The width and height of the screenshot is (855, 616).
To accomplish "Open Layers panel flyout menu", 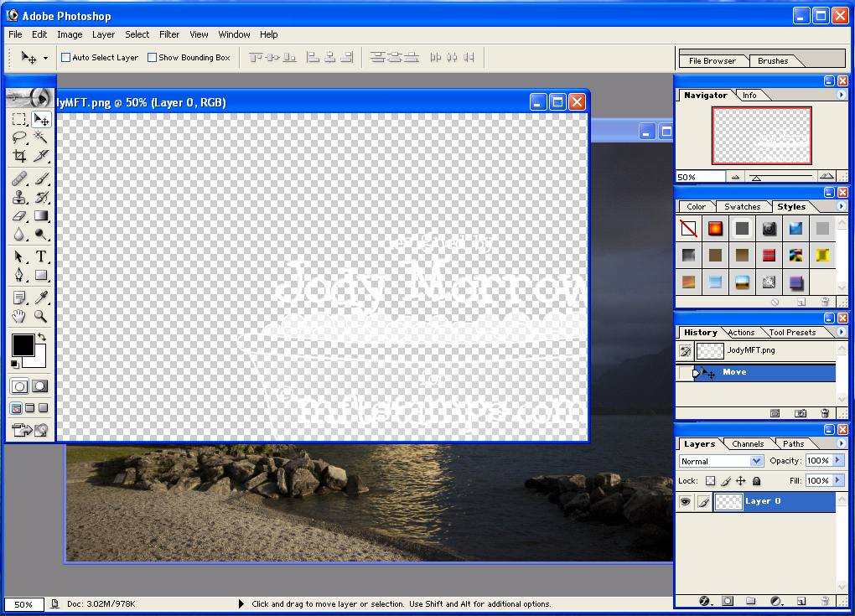I will tap(841, 443).
